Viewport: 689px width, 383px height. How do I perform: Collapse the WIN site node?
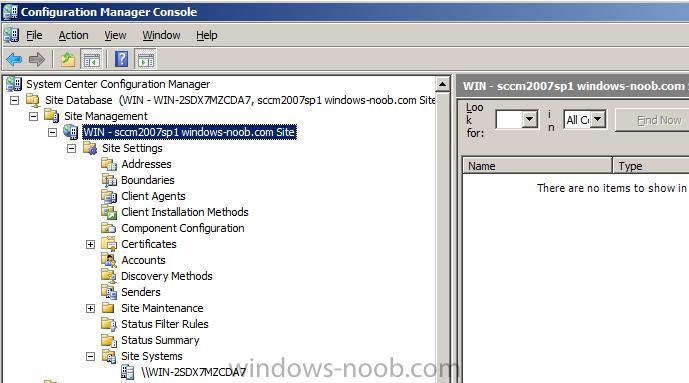[52, 132]
